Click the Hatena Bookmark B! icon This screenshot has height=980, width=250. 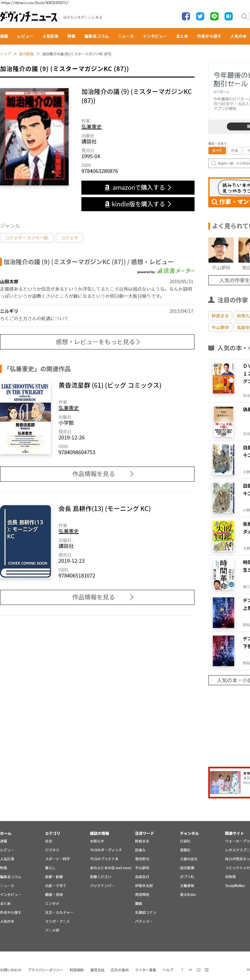pos(228,16)
